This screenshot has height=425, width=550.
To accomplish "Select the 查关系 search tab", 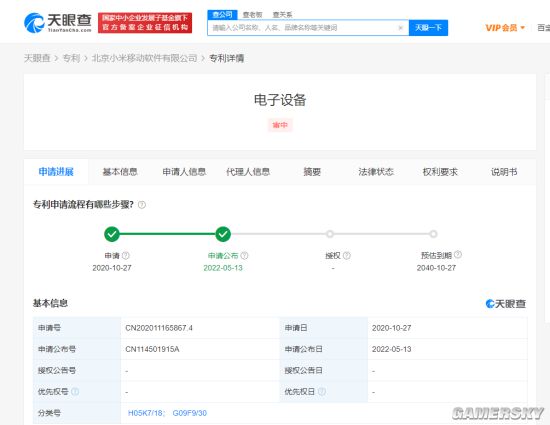I will (x=282, y=15).
